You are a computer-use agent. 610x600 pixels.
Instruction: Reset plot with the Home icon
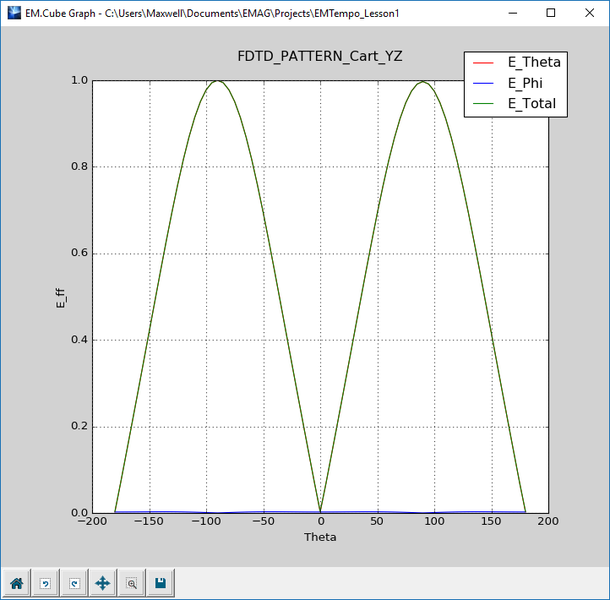tap(16, 582)
